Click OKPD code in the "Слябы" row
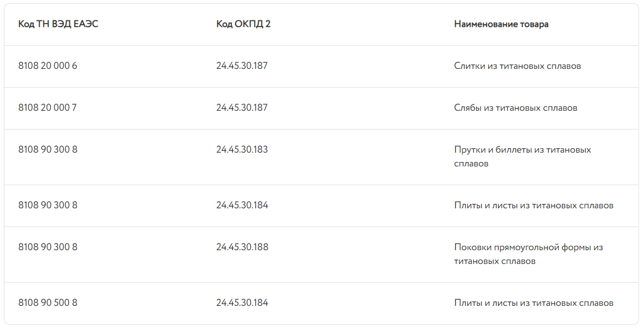The height and width of the screenshot is (329, 644). (x=242, y=108)
